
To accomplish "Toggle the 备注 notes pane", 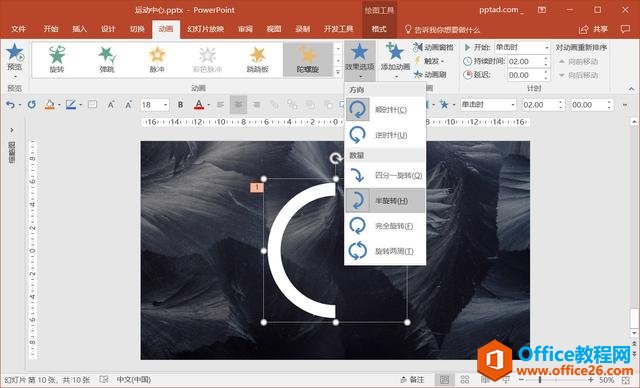I will pyautogui.click(x=412, y=380).
